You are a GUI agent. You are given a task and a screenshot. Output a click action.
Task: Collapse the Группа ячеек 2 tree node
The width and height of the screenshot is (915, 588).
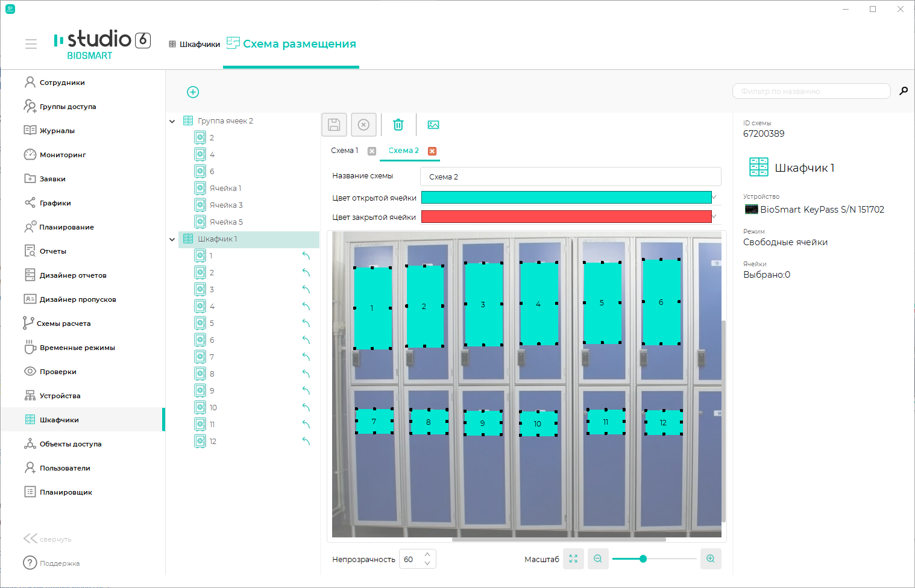(172, 121)
